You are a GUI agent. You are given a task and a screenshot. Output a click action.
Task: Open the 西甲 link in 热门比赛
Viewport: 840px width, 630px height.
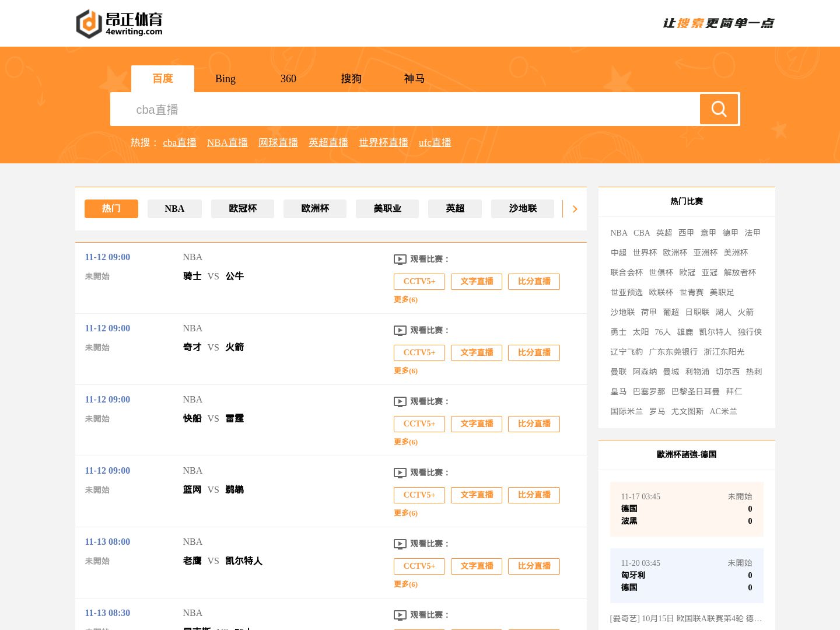tap(686, 233)
